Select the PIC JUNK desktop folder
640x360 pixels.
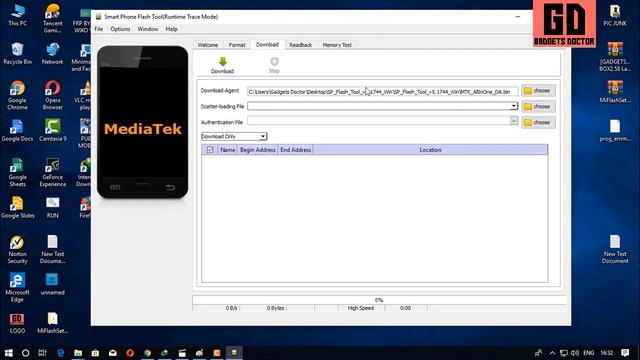pyautogui.click(x=615, y=16)
